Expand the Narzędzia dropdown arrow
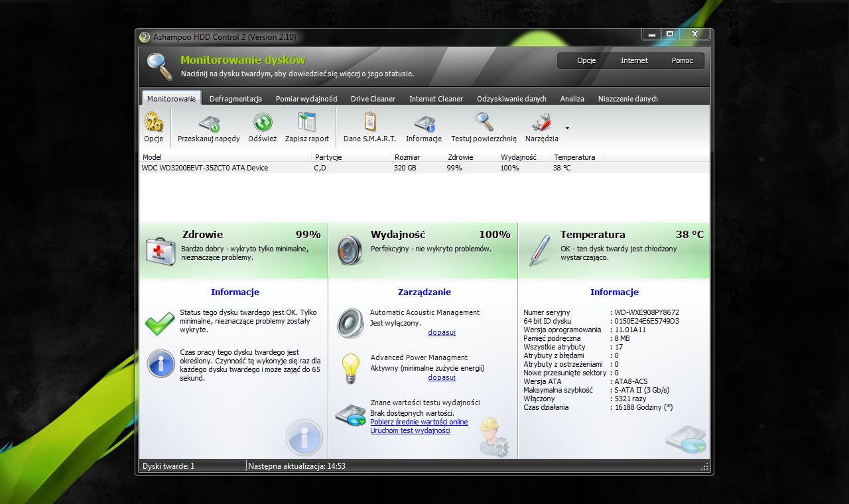This screenshot has width=849, height=504. click(x=567, y=128)
